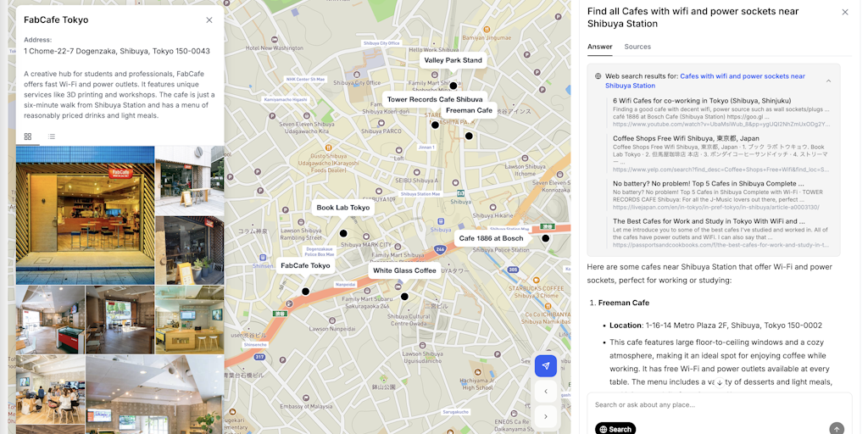Viewport: 868px width, 434px height.
Task: Switch to the Sources tab
Action: pyautogui.click(x=637, y=47)
